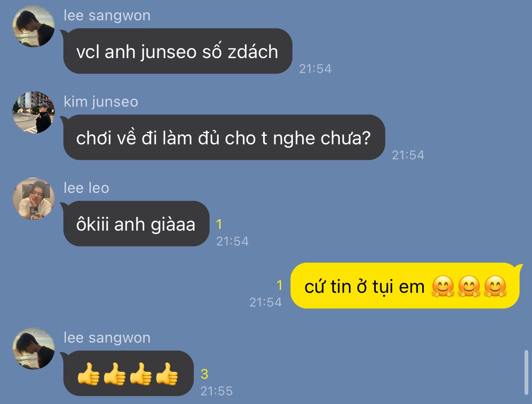Click the "kim junseo" sender name
Image resolution: width=532 pixels, height=404 pixels.
(101, 102)
